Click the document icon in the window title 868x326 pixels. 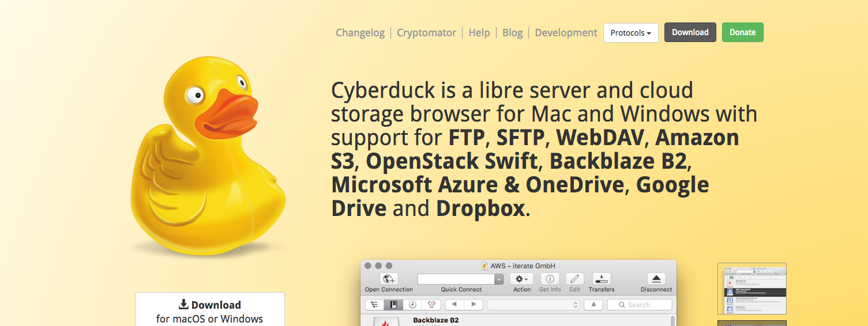pos(484,266)
